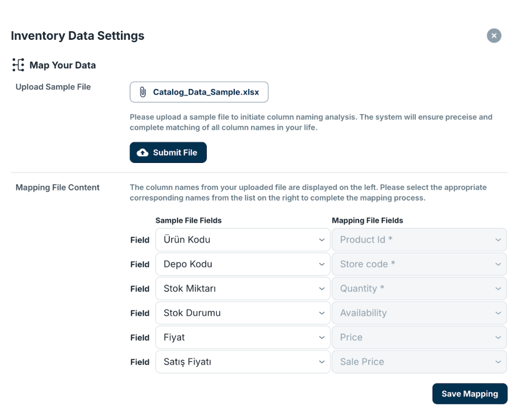Screen dimensions: 520x420
Task: Close the Inventory Data Settings dialog
Action: coord(494,36)
